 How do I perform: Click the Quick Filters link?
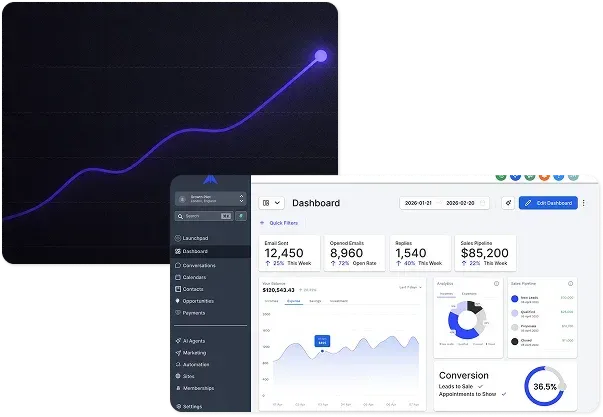(279, 223)
